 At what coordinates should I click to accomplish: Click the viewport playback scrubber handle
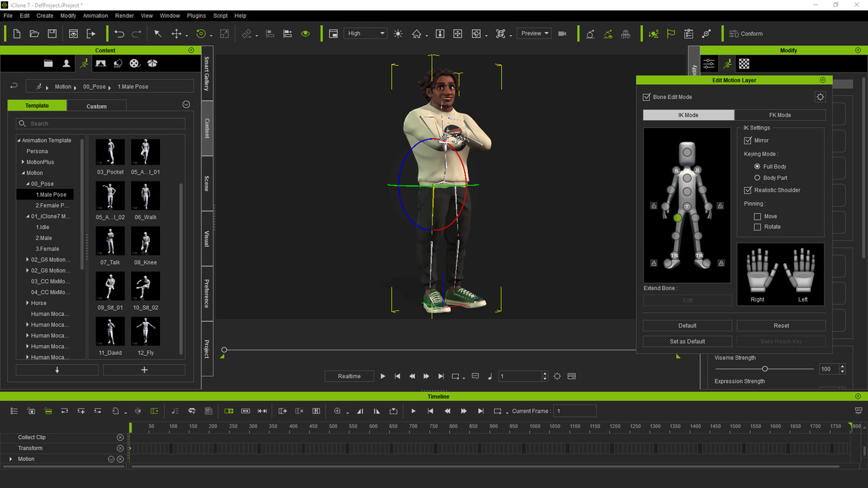click(x=224, y=350)
